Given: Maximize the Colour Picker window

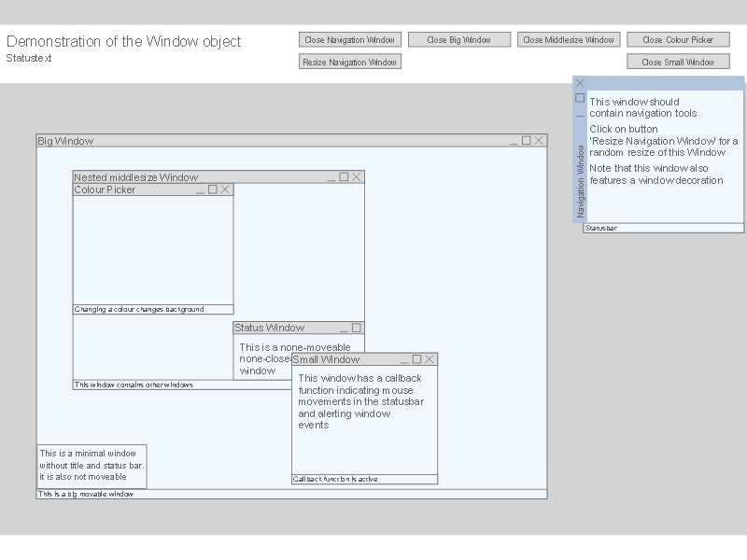Looking at the screenshot, I should 213,189.
